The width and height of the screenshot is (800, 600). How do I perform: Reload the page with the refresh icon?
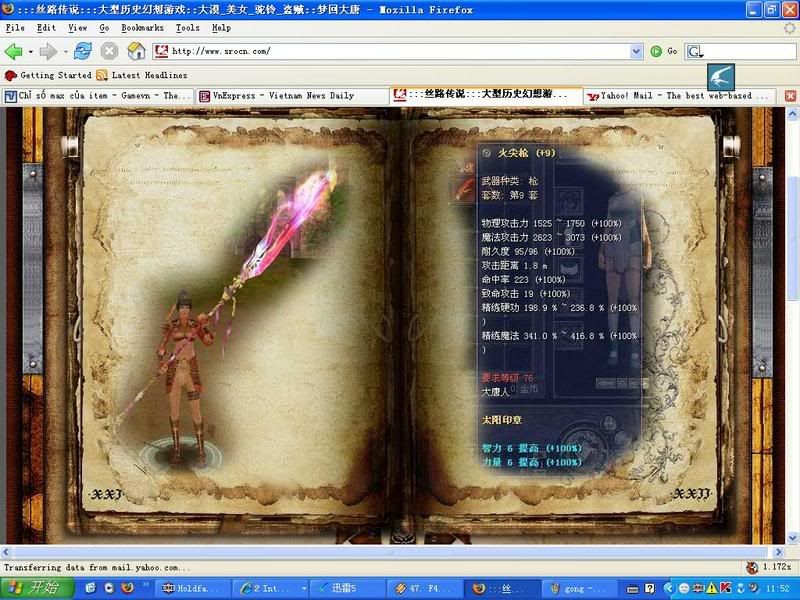(83, 51)
